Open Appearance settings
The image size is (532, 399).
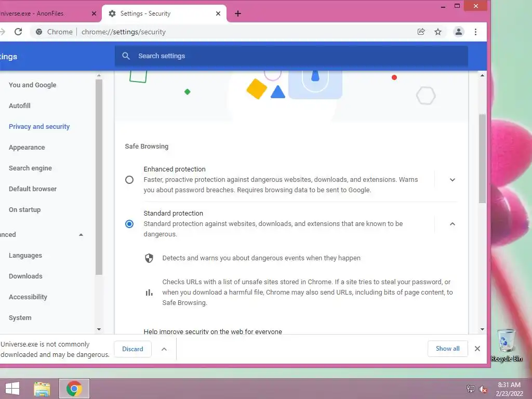coord(27,148)
